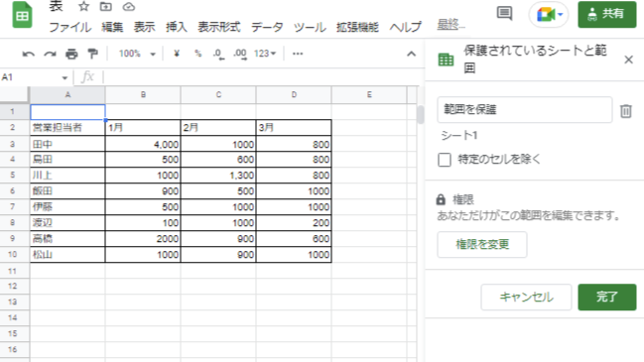Format as yen currency
Image resolution: width=644 pixels, height=362 pixels.
(177, 54)
